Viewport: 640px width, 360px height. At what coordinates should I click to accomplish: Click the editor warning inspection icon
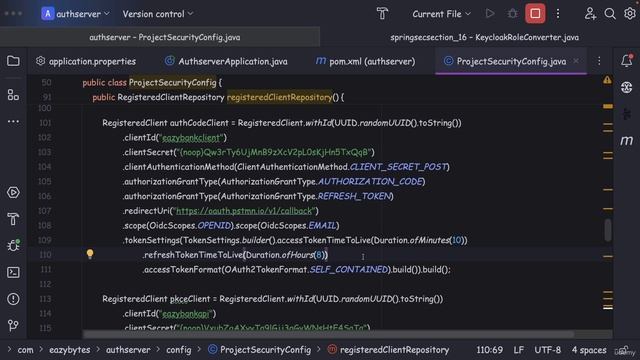point(607,80)
